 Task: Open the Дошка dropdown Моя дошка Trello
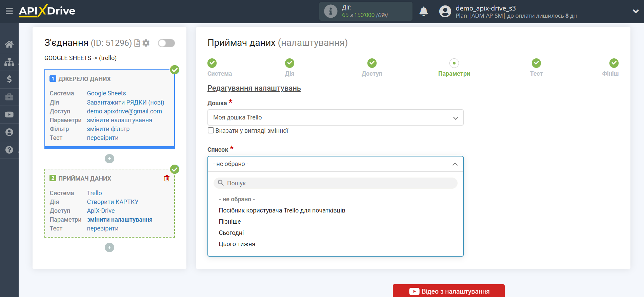tap(335, 117)
